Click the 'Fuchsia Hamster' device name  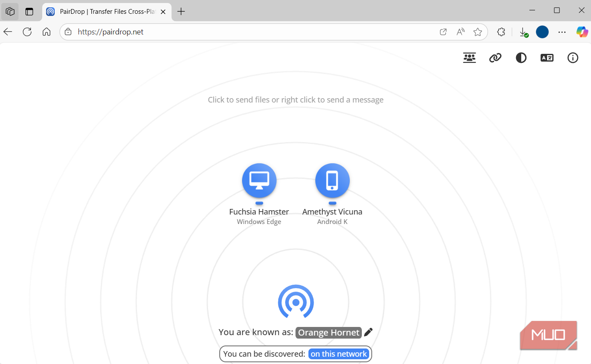(x=259, y=212)
